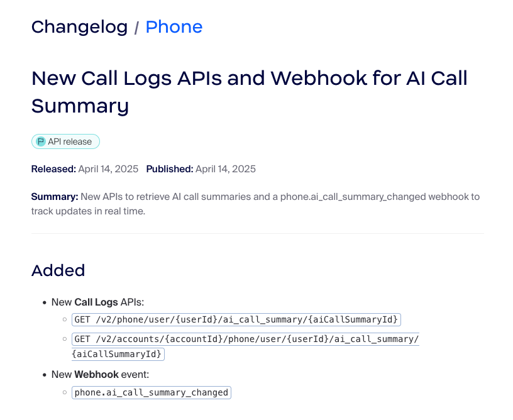Click the first GET /v2/phone/user endpoint code
The image size is (513, 420).
click(236, 319)
